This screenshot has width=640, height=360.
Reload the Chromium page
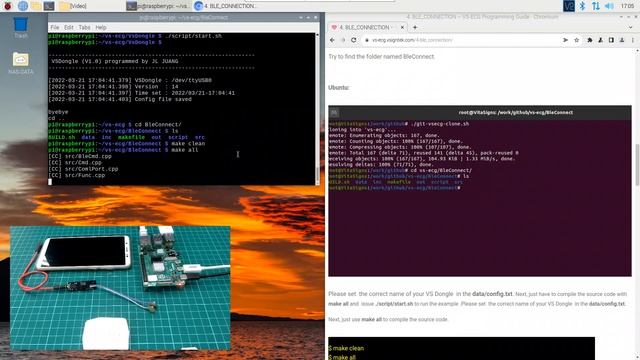click(x=353, y=40)
